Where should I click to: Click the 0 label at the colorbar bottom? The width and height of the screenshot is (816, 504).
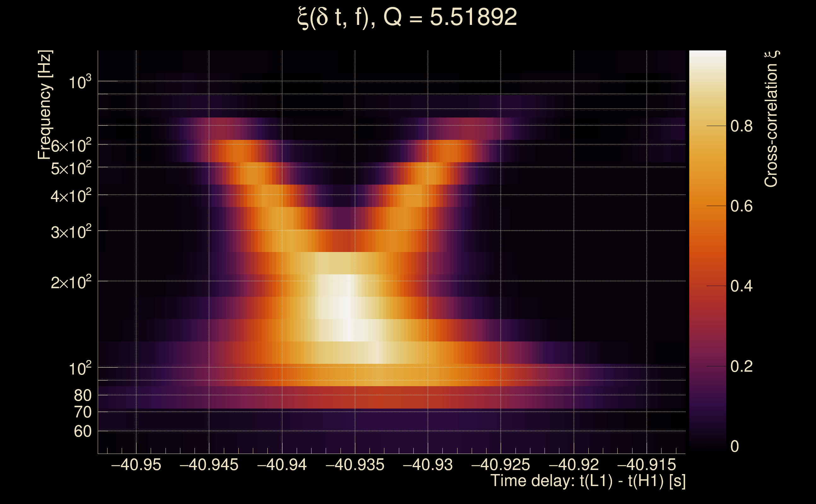tap(735, 446)
